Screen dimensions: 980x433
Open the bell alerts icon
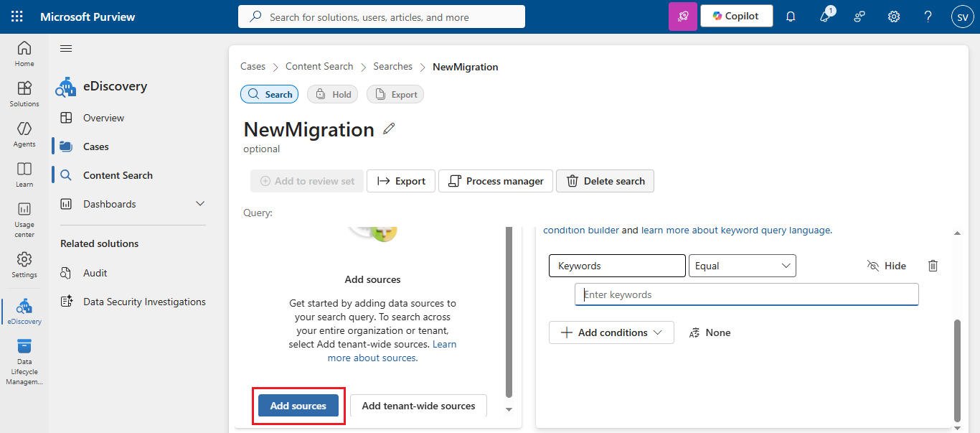[x=791, y=17]
